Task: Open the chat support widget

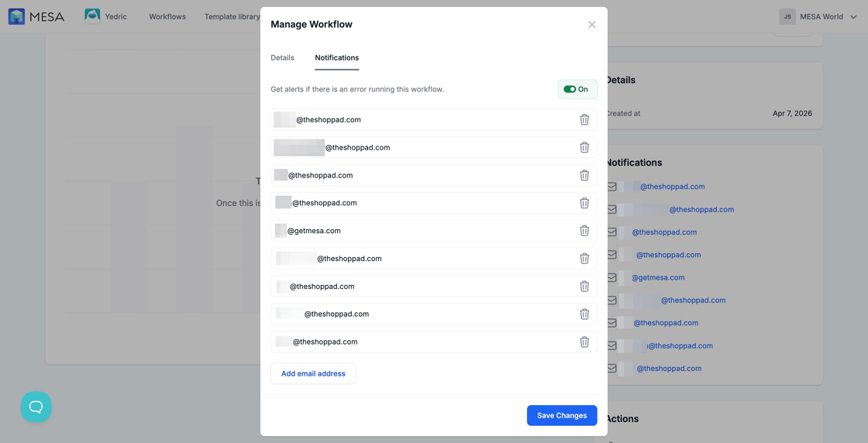Action: tap(36, 407)
